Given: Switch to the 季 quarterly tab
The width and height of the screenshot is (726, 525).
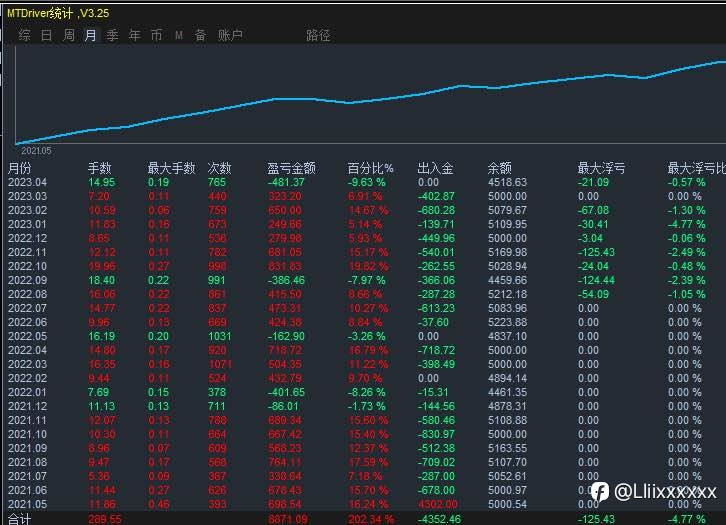Looking at the screenshot, I should coord(113,35).
